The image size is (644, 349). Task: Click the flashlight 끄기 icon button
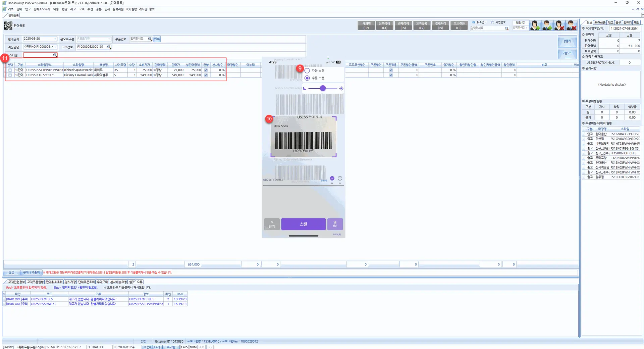[335, 224]
